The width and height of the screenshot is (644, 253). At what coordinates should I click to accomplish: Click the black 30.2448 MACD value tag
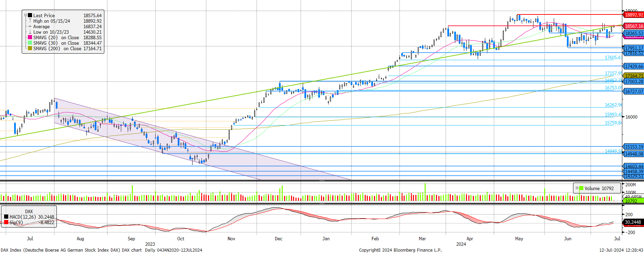click(633, 222)
